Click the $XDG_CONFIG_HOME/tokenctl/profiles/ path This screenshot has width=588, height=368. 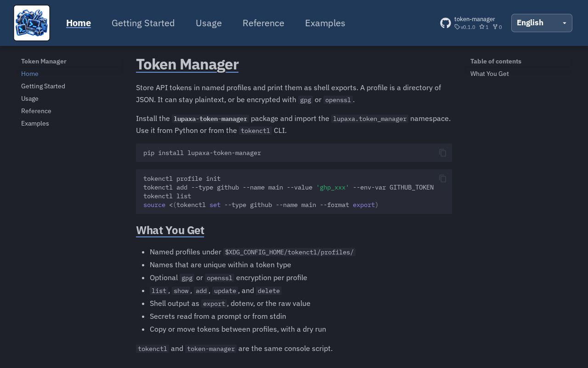pos(289,252)
